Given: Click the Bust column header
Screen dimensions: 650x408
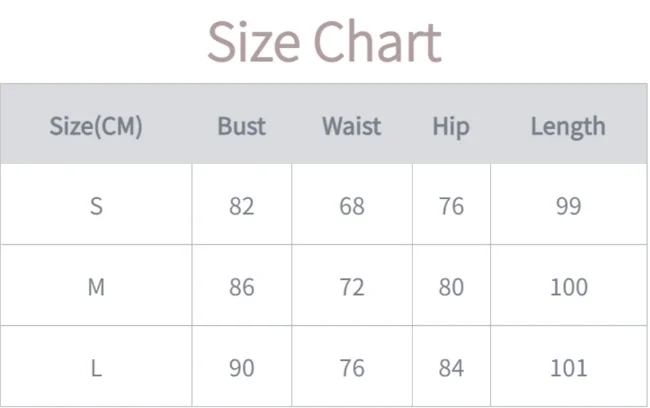Looking at the screenshot, I should [242, 126].
